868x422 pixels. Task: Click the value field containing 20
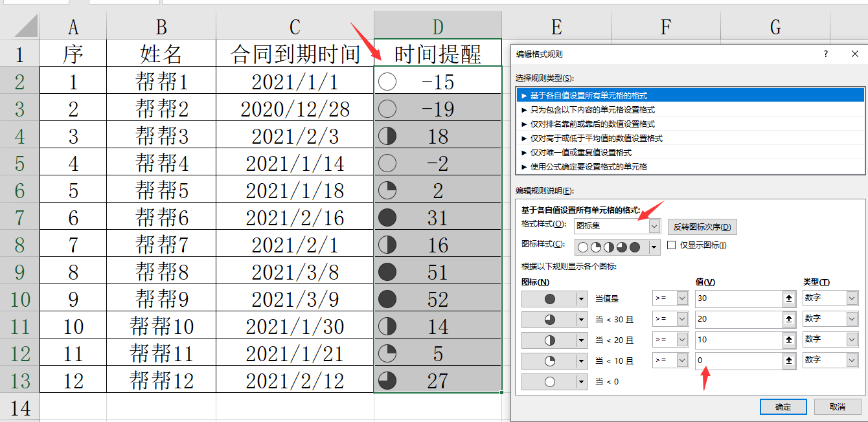pos(738,319)
